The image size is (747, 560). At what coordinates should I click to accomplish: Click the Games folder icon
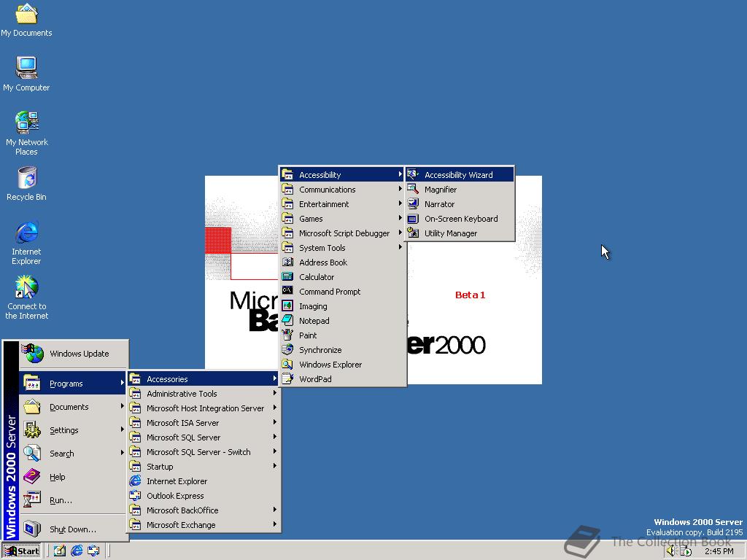[x=287, y=219]
